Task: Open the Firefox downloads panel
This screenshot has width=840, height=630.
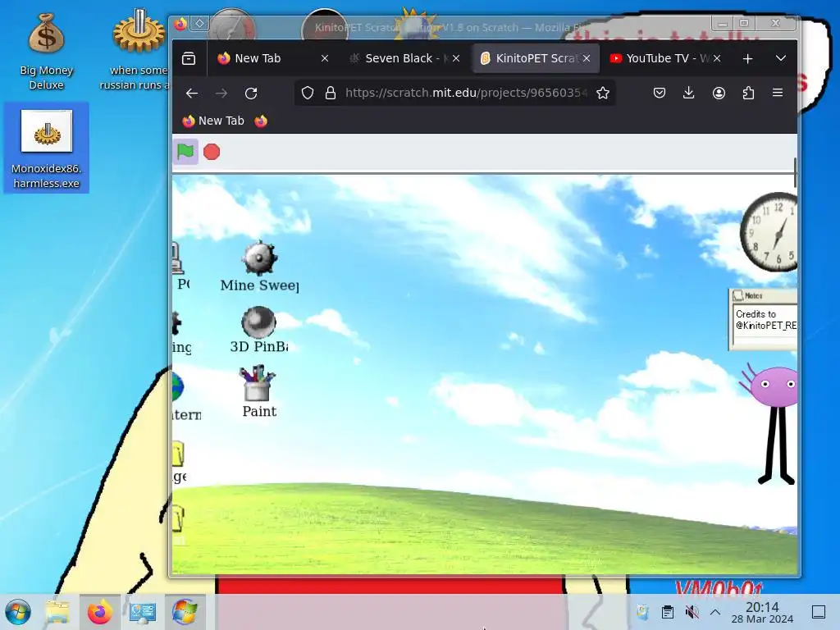Action: pos(689,94)
